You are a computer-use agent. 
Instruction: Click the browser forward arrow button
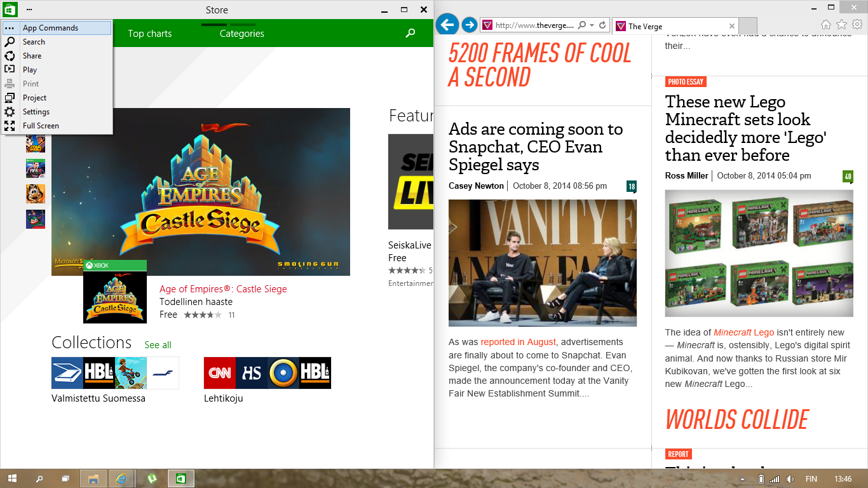click(469, 25)
